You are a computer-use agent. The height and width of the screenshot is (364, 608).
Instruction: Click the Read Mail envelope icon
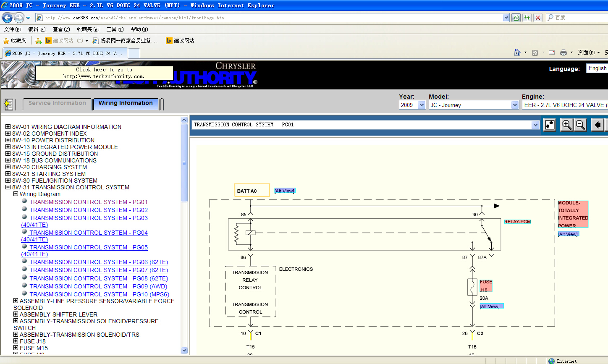[552, 52]
